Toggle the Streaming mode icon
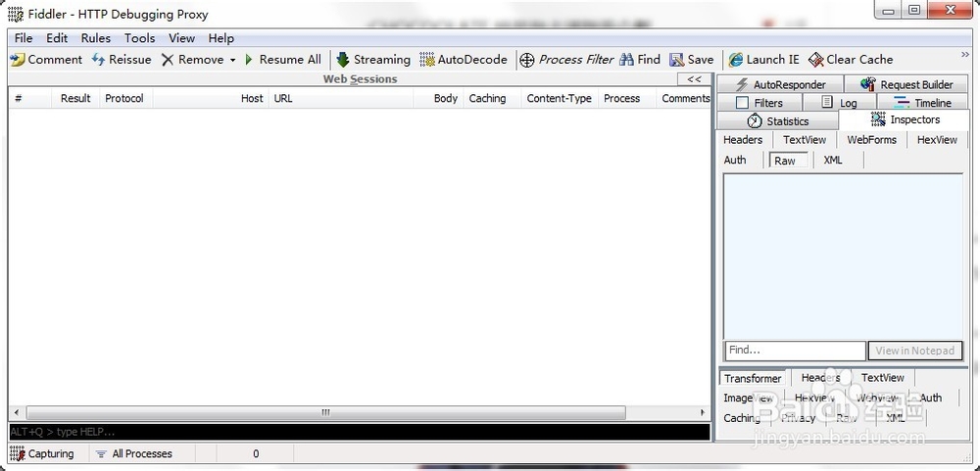 [342, 60]
